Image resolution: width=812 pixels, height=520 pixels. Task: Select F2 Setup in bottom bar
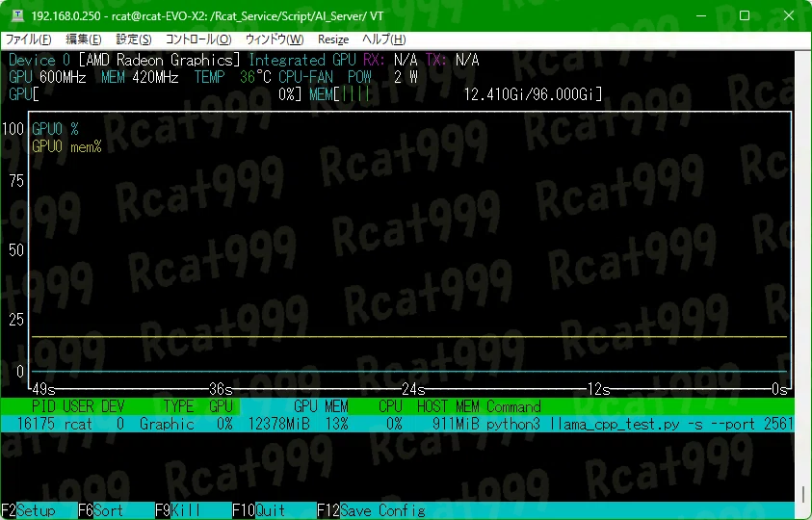[x=29, y=510]
